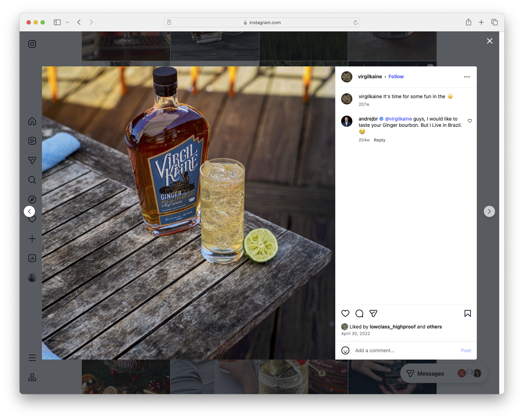The image size is (524, 420).
Task: Go back to previous post with left arrow
Action: pyautogui.click(x=29, y=211)
